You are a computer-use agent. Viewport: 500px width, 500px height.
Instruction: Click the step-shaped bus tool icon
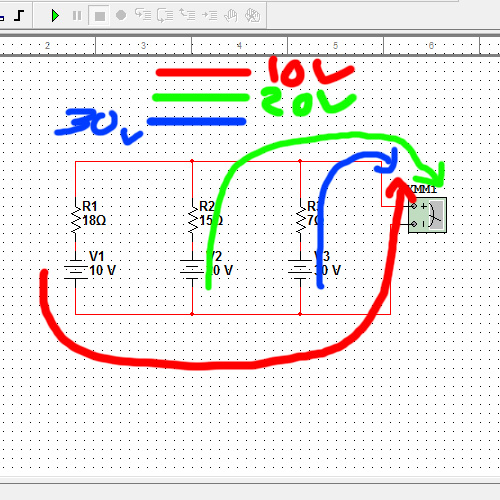[20, 15]
